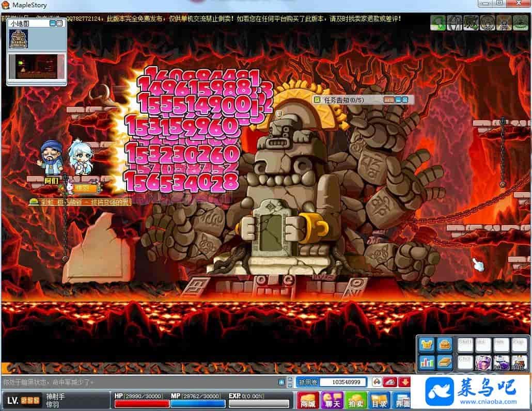Open the 目录 menu button
Image resolution: width=532 pixels, height=411 pixels.
380,401
